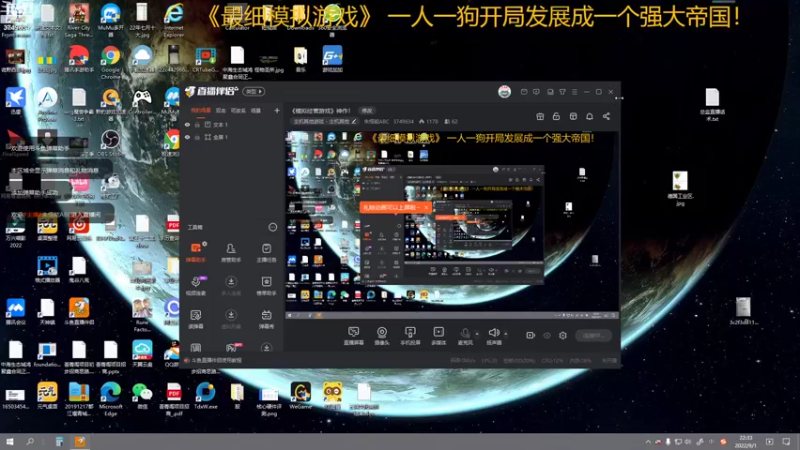Add a 摄像头 camera source
The height and width of the screenshot is (450, 800).
382,336
